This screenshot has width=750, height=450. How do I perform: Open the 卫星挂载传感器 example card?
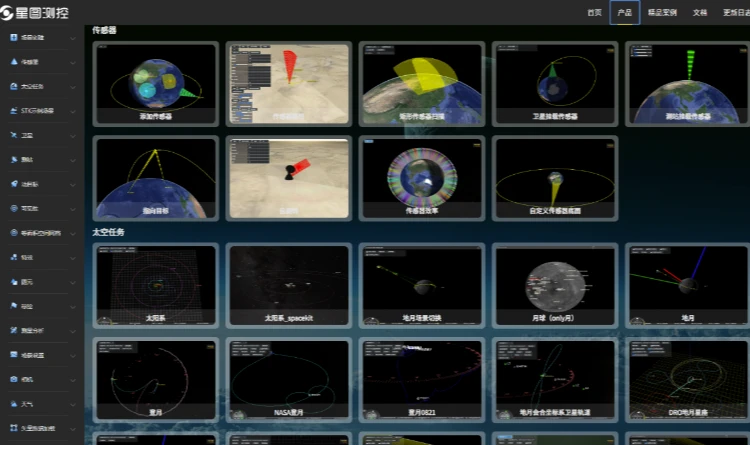pos(555,84)
